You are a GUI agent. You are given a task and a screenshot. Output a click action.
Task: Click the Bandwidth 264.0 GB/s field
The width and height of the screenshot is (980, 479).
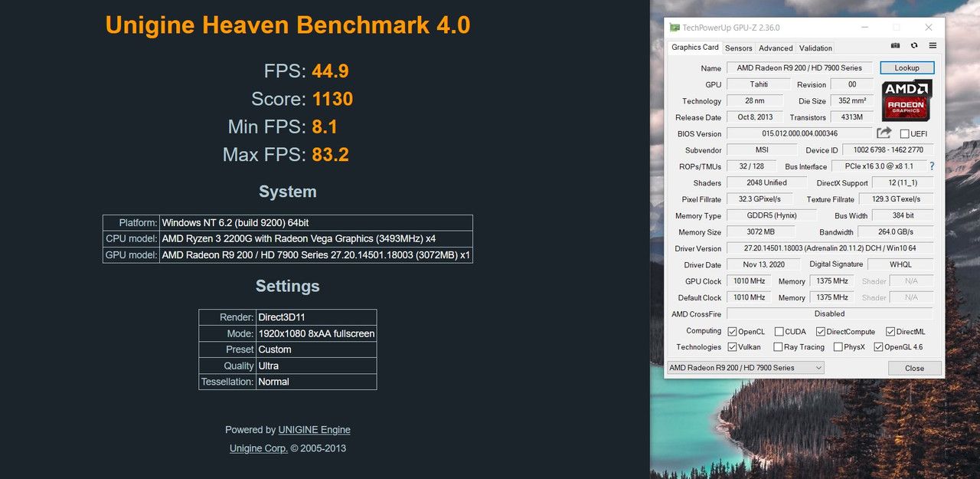pos(896,231)
